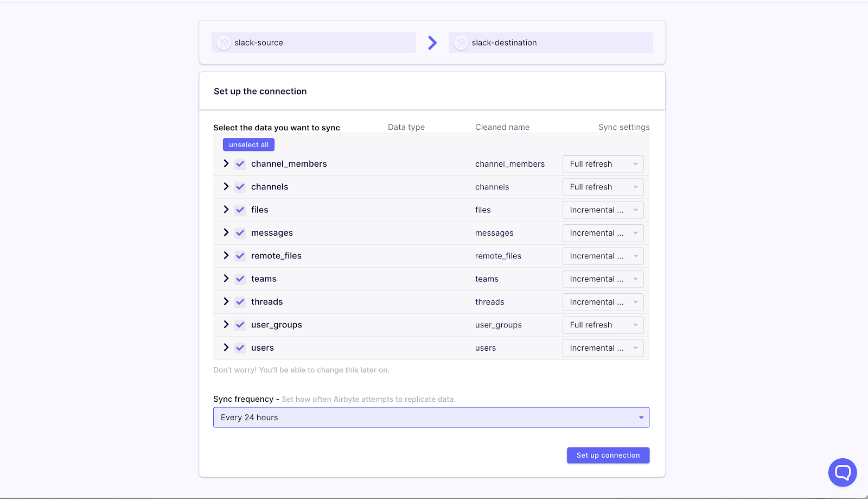868x499 pixels.
Task: Click the slack-source connector icon
Action: point(224,42)
